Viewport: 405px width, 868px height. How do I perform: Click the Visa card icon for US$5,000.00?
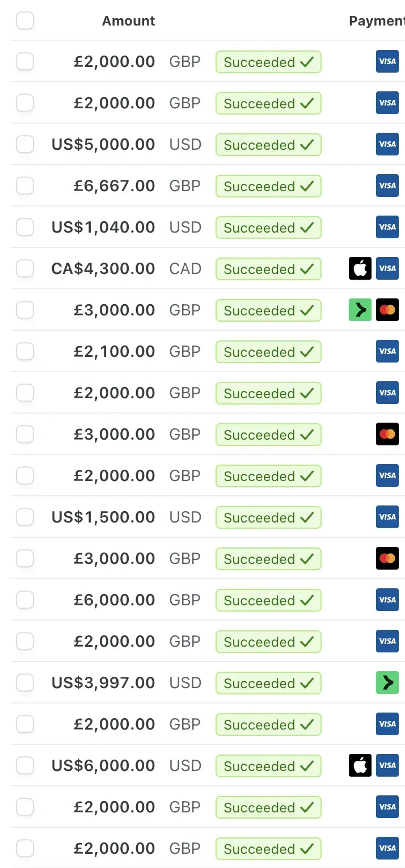[x=387, y=144]
